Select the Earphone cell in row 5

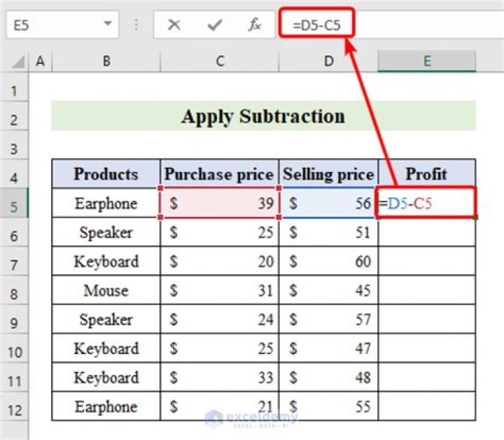(x=106, y=204)
